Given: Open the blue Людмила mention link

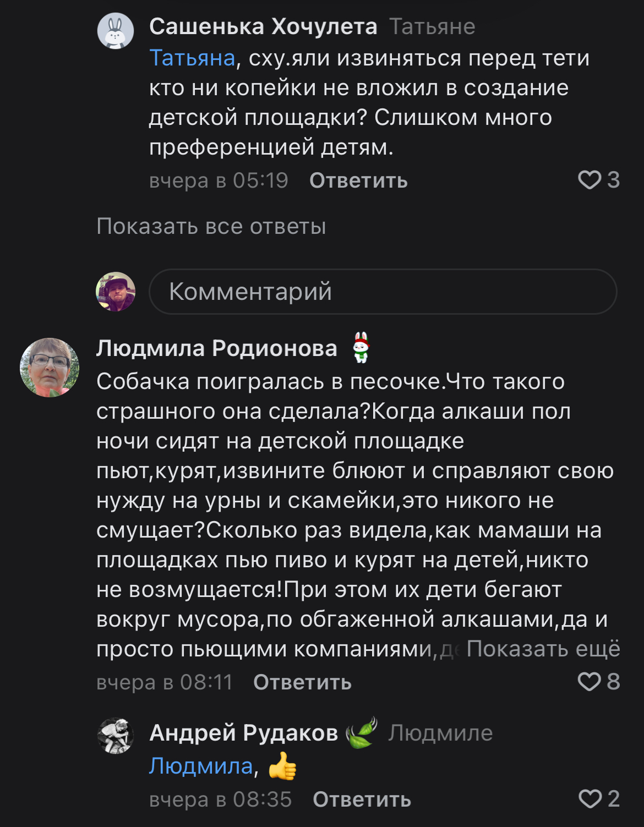Looking at the screenshot, I should (201, 766).
